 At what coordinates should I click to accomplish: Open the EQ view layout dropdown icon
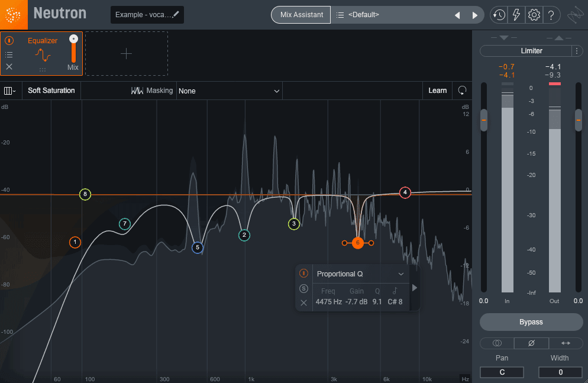coord(9,91)
